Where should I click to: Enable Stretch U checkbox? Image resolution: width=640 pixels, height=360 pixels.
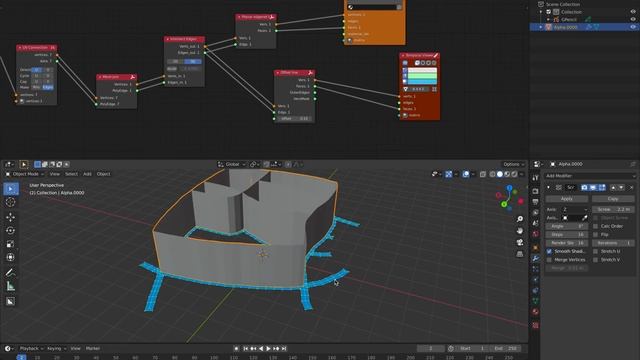(x=596, y=251)
